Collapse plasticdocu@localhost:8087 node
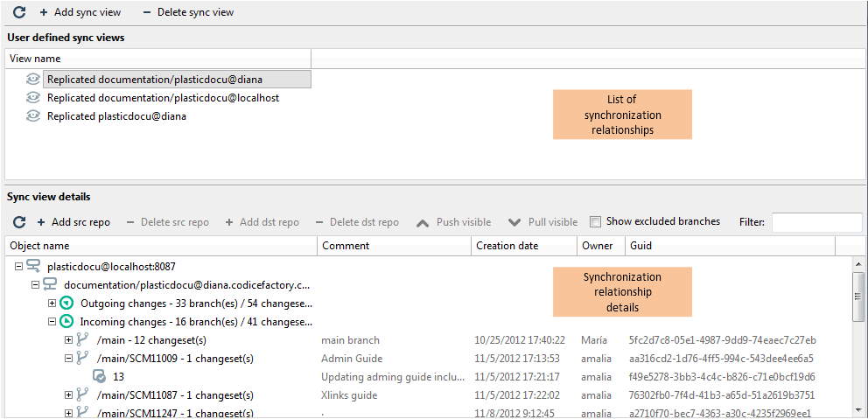868x419 pixels. [18, 267]
